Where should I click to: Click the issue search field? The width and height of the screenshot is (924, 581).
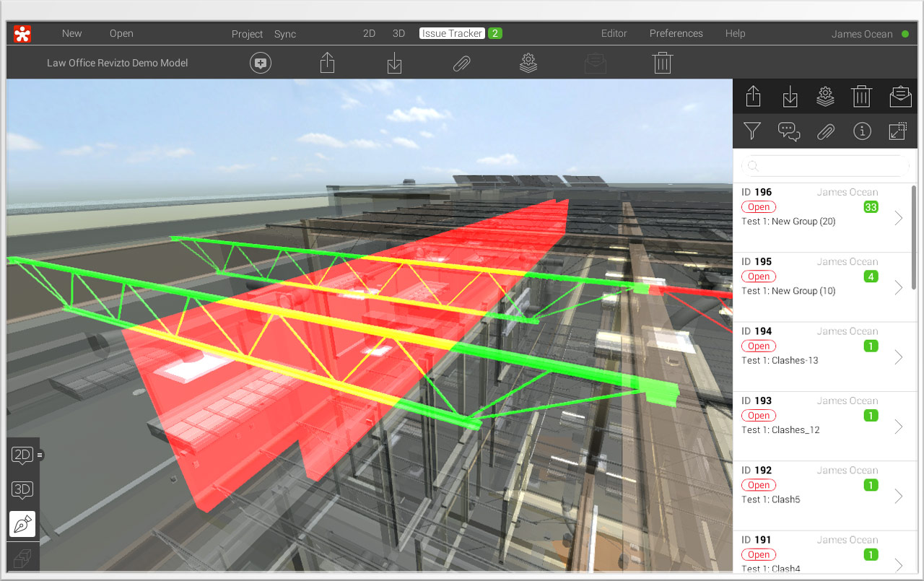click(x=823, y=165)
